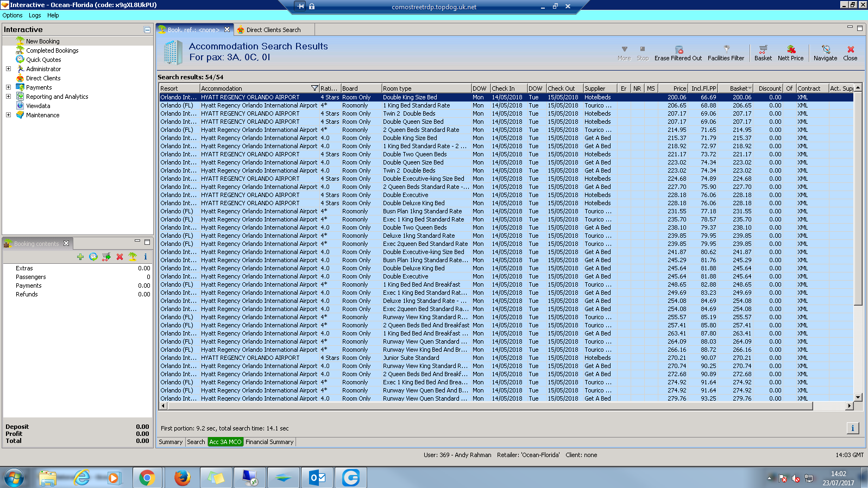
Task: Expand the Payments tree node
Action: pyautogui.click(x=8, y=87)
